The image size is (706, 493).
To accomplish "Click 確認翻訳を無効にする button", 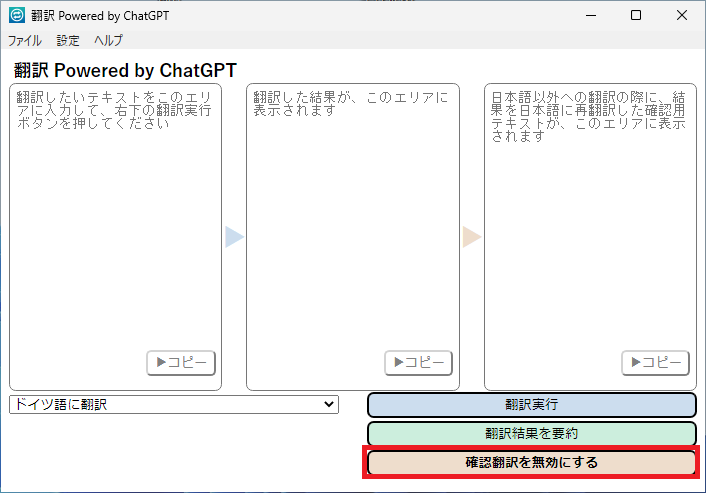I will pos(532,462).
